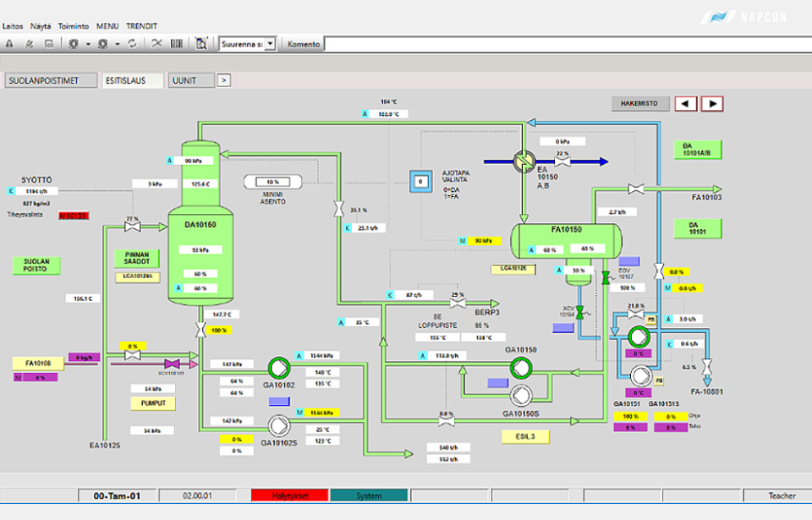812x520 pixels.
Task: Expand more tabs with the > button
Action: click(224, 80)
